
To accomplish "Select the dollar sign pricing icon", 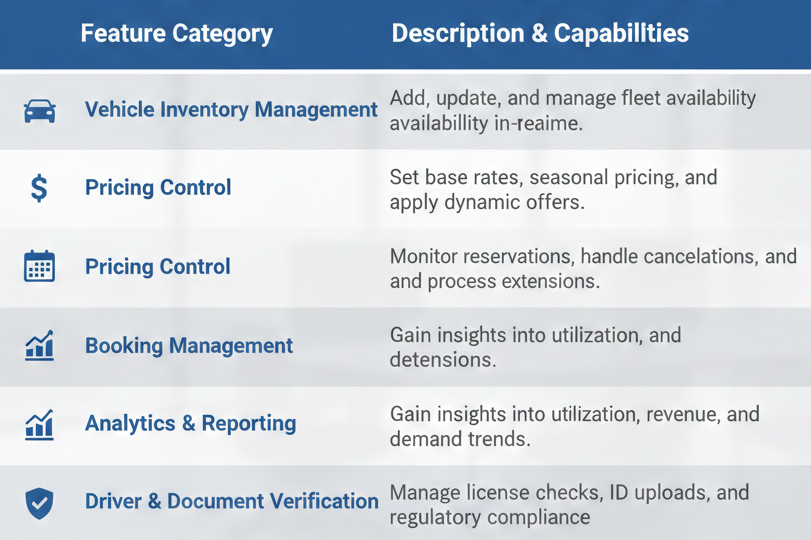I will pos(39,188).
